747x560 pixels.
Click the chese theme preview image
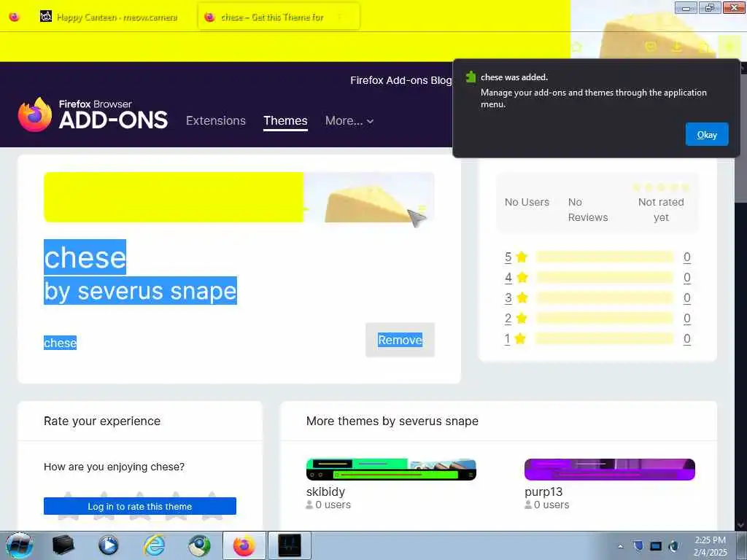(x=239, y=197)
